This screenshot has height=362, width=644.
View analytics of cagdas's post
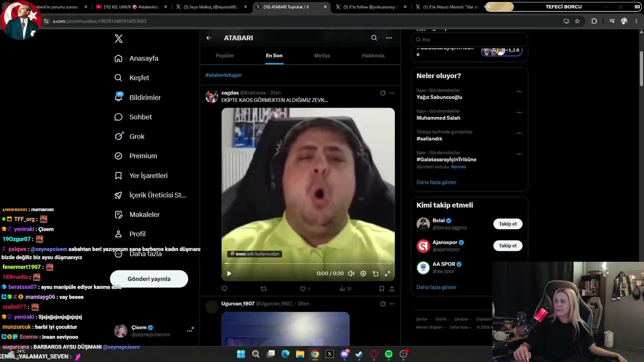point(345,289)
